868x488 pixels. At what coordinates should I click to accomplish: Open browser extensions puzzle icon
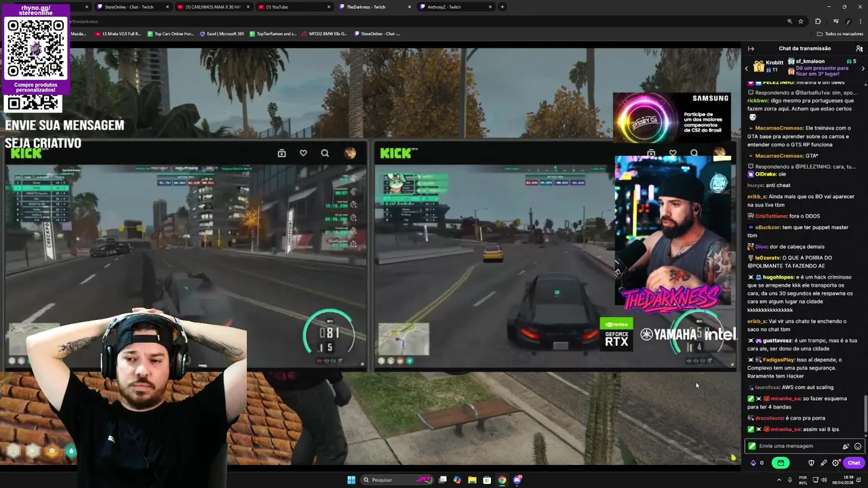(x=818, y=22)
